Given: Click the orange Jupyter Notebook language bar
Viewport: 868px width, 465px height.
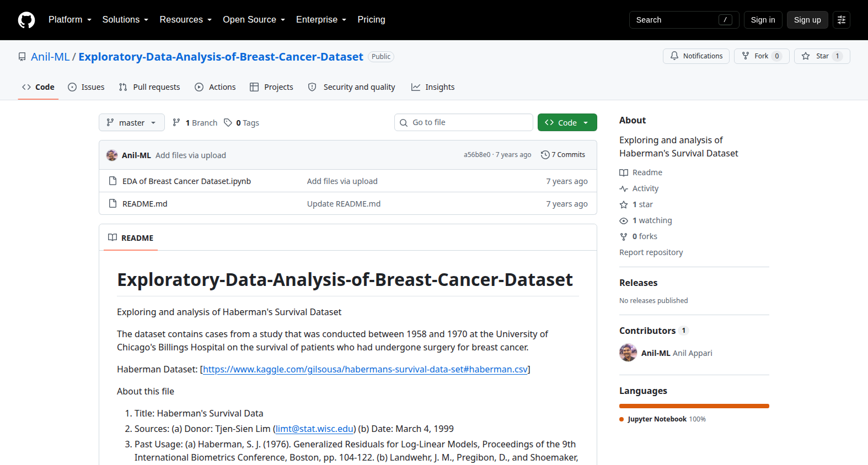Looking at the screenshot, I should (x=694, y=406).
